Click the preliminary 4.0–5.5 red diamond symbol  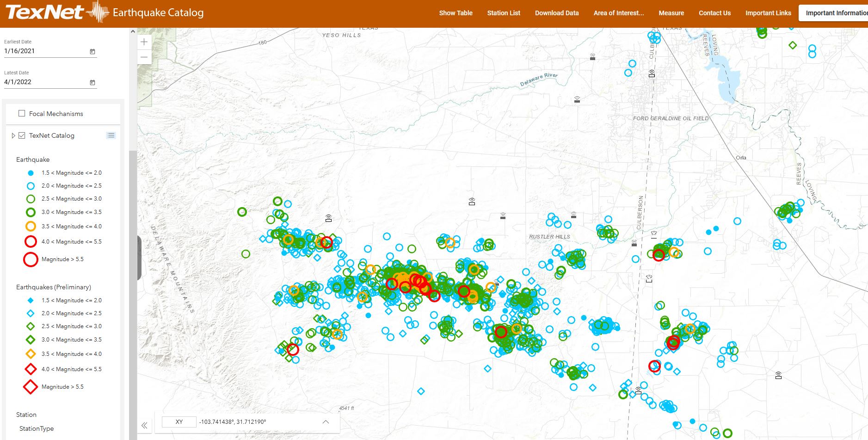31,369
